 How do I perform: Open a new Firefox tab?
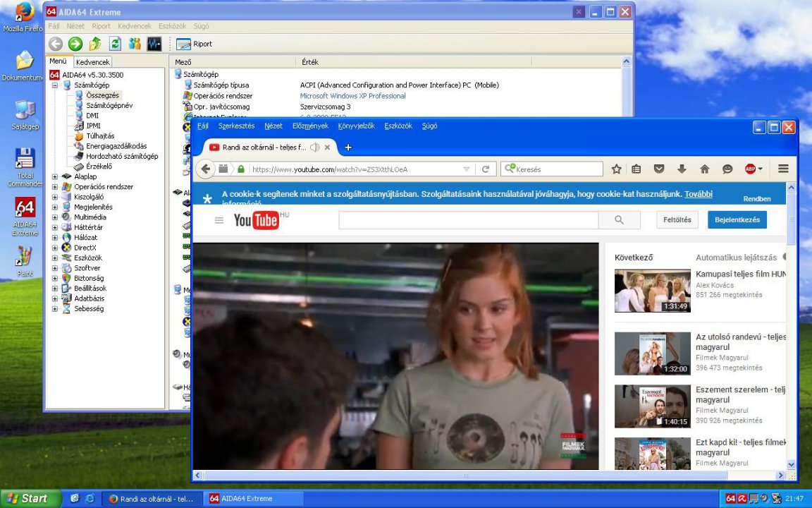[348, 147]
